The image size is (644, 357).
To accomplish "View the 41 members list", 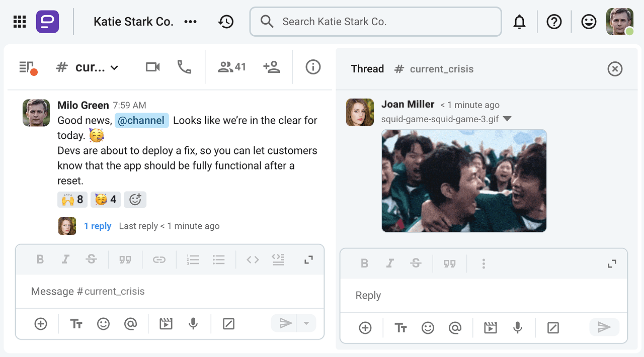I will coord(231,67).
